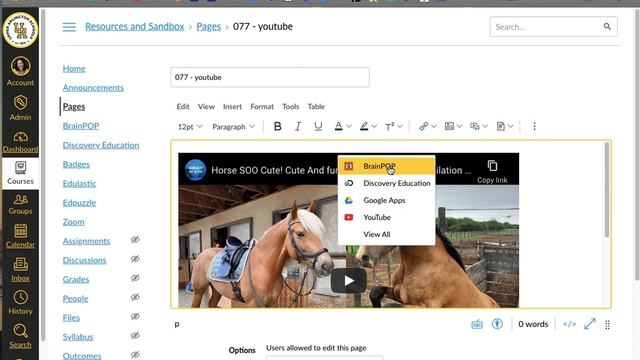
Task: Click the links chain icon
Action: pos(423,127)
